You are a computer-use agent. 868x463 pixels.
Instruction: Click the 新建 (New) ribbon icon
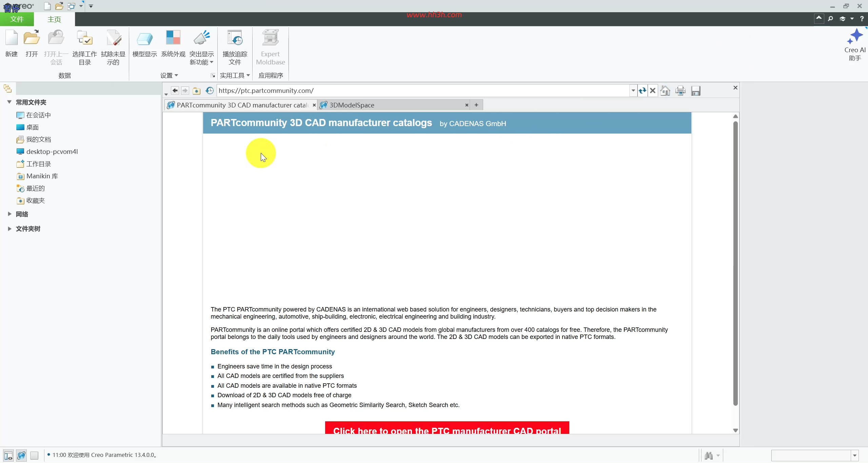[12, 43]
